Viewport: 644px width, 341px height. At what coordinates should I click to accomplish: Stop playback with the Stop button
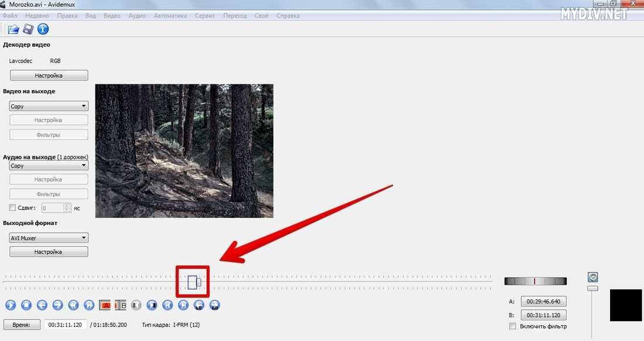(26, 305)
